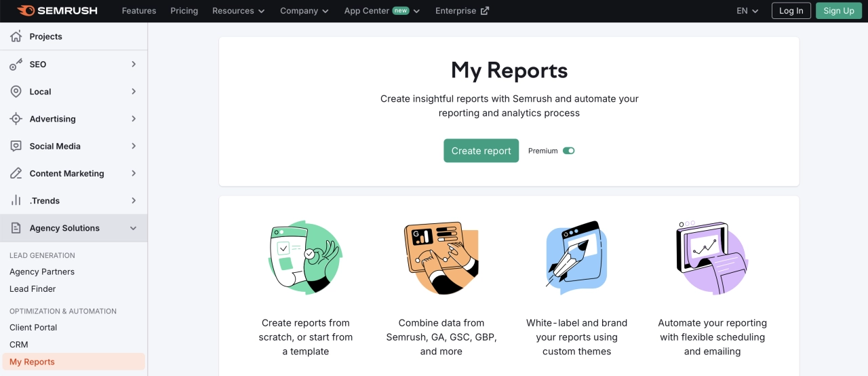
Task: Open the EN language dropdown
Action: (747, 11)
